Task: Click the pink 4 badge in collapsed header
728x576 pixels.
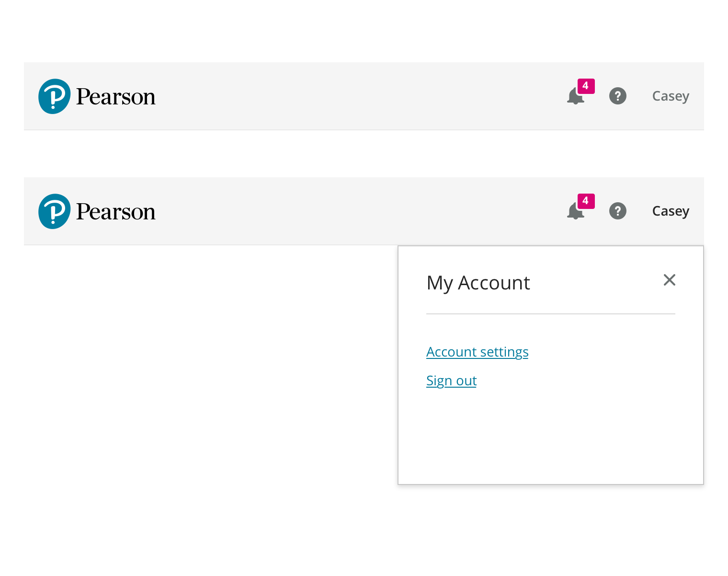Action: coord(586,86)
